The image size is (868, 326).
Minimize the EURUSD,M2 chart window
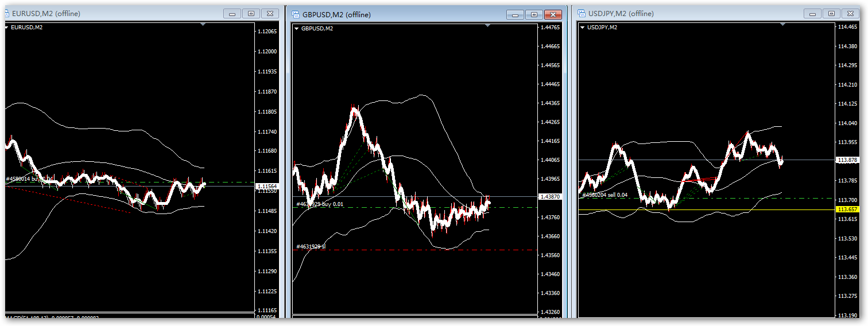pyautogui.click(x=232, y=13)
